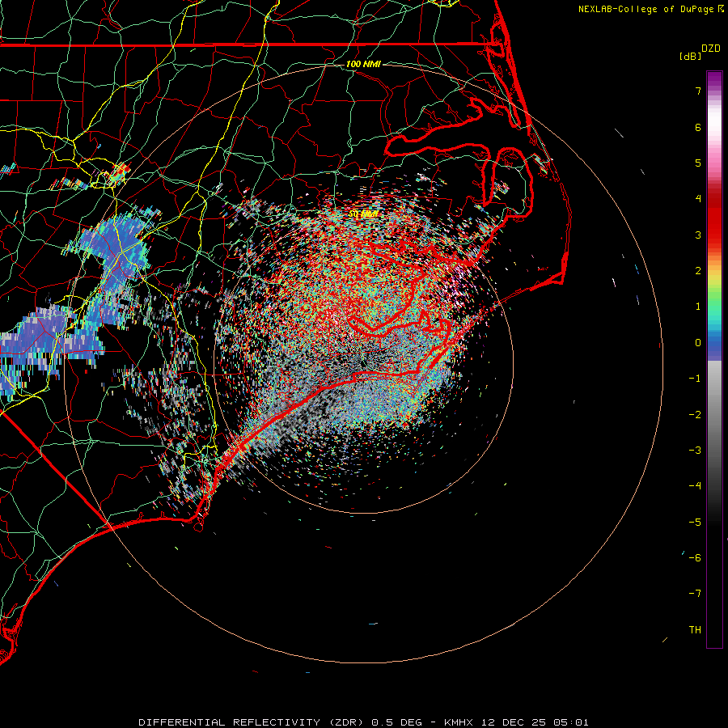Click the 2 value on color scale
This screenshot has width=728, height=728.
[698, 271]
